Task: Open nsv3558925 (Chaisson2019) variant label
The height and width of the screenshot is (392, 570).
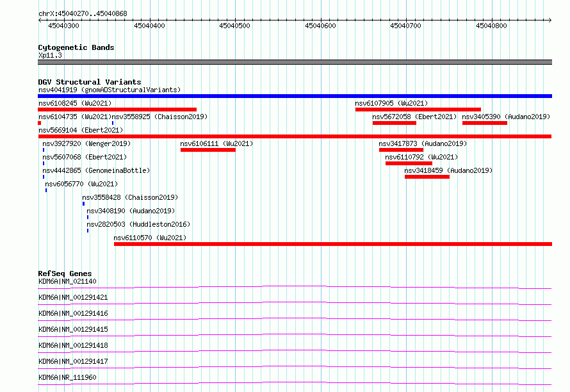Action: tap(159, 117)
